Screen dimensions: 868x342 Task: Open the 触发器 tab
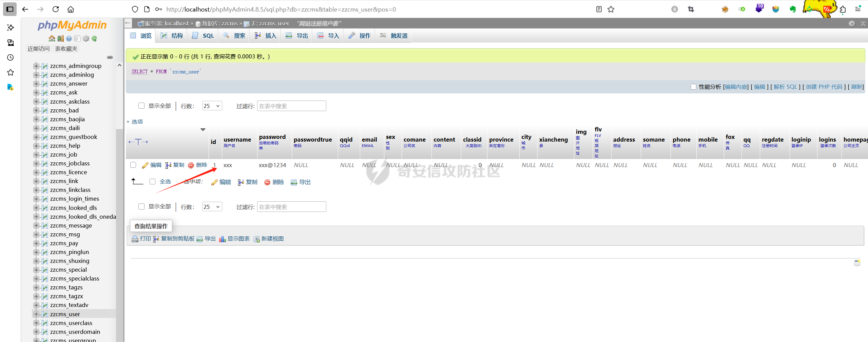click(x=393, y=36)
